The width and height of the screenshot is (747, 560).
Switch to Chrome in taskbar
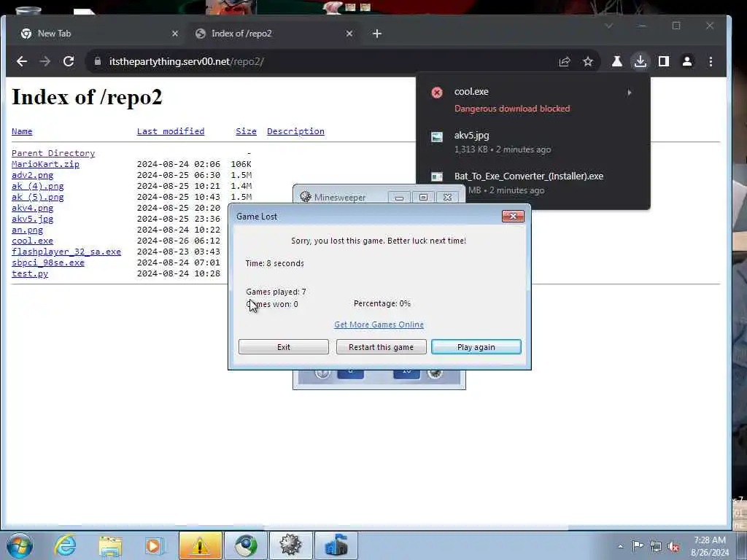[245, 545]
